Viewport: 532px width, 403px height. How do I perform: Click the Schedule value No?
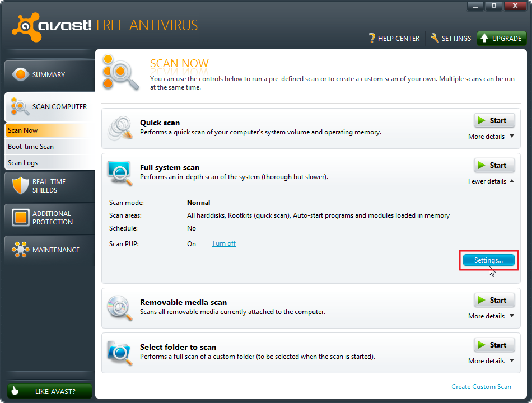[x=192, y=228]
